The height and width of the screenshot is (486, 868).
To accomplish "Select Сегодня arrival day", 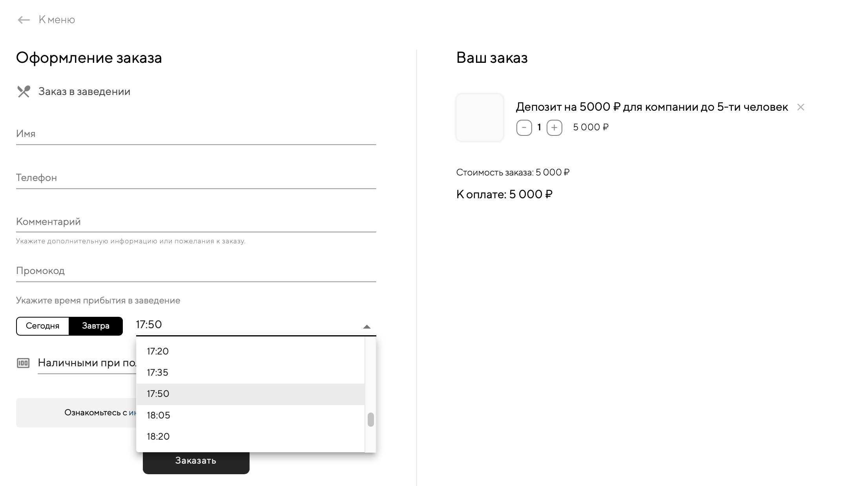I will [42, 326].
